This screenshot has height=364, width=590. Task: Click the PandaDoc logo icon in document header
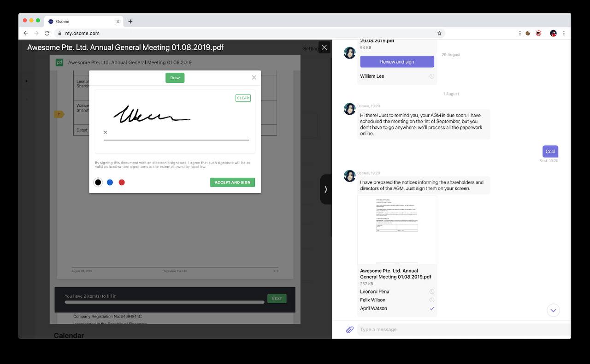click(59, 62)
